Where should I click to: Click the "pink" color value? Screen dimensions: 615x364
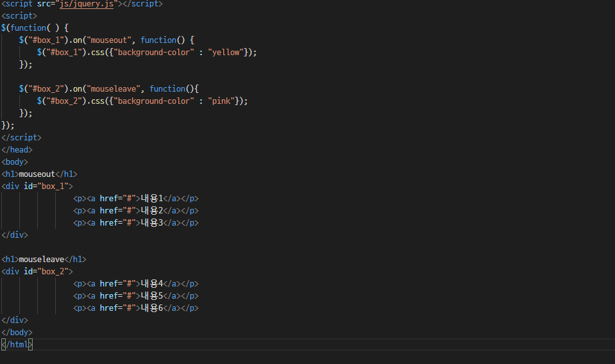click(221, 101)
